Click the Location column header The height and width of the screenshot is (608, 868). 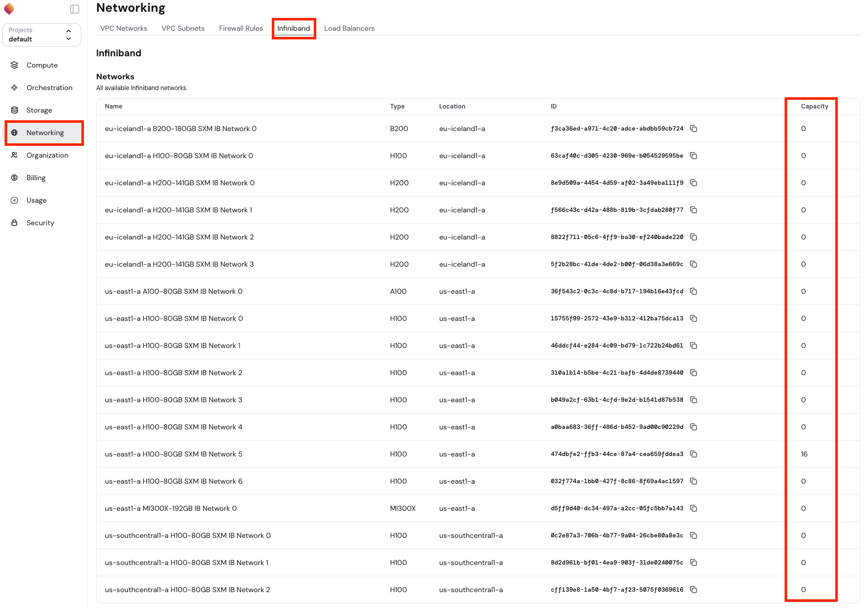point(452,106)
